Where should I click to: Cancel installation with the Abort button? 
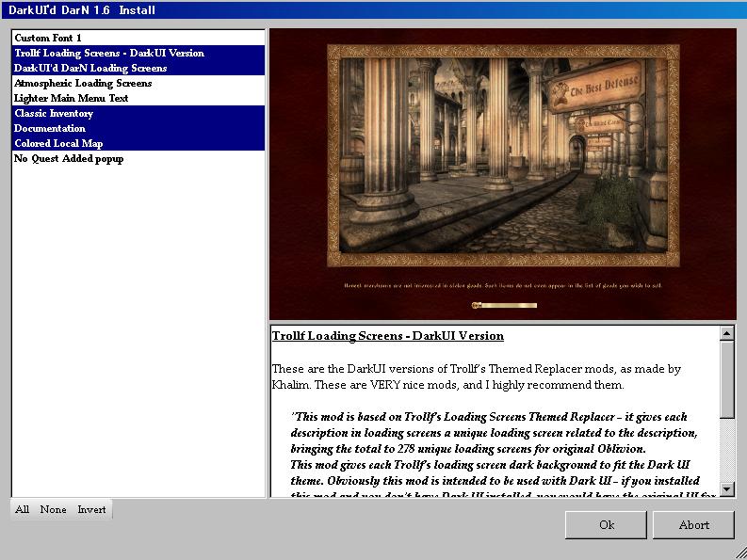click(x=693, y=525)
